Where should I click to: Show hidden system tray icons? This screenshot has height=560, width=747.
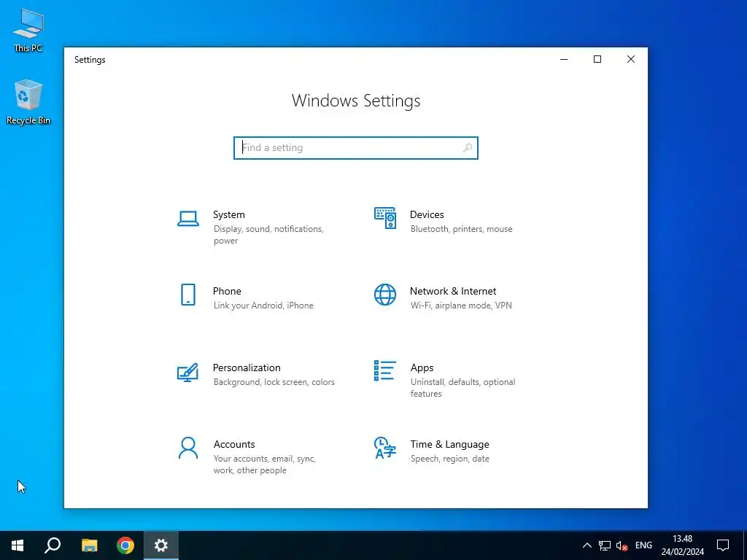coord(587,545)
